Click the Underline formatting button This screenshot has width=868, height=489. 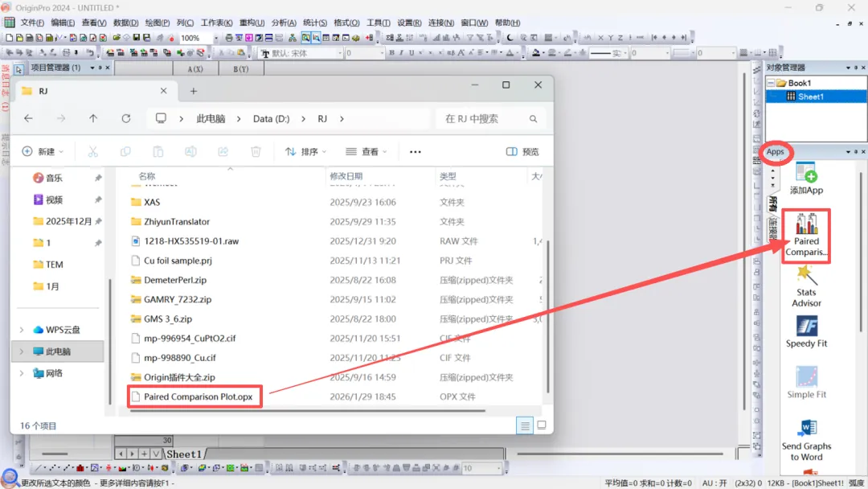click(x=411, y=53)
